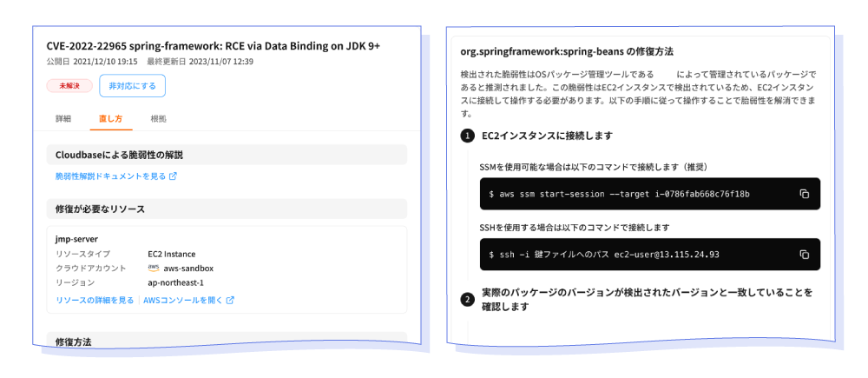This screenshot has height=378, width=868.
Task: Copy the ssh ec2-user command
Action: [805, 255]
